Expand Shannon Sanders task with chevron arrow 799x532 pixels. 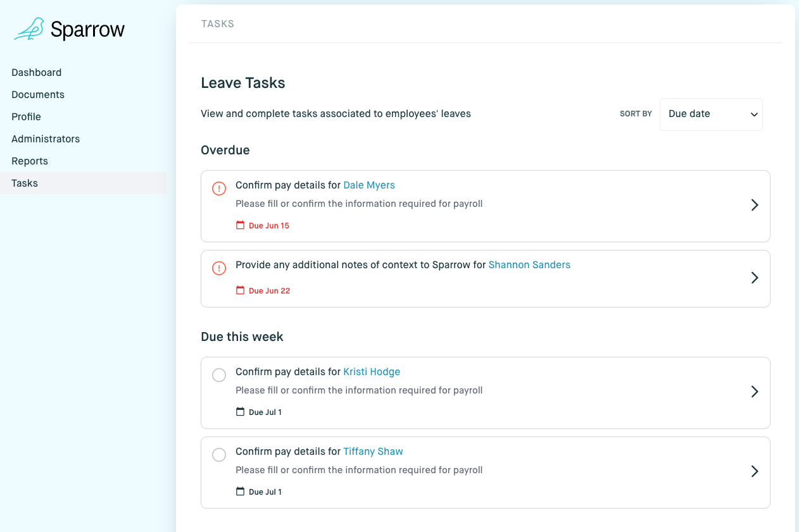pos(754,278)
